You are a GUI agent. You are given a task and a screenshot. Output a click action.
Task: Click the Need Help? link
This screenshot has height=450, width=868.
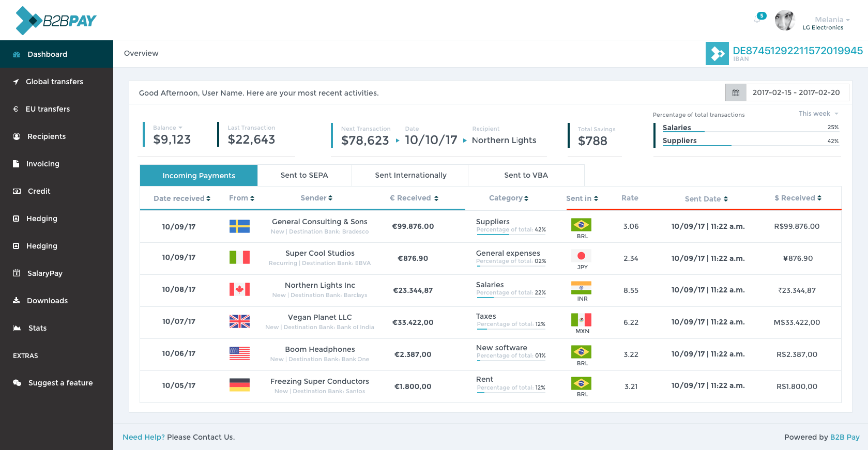point(144,437)
